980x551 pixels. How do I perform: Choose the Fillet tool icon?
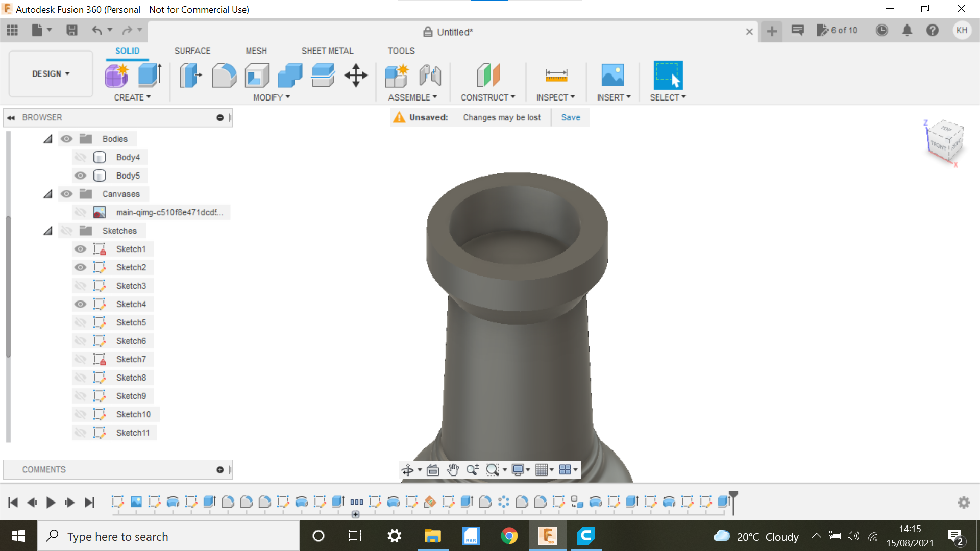tap(224, 76)
